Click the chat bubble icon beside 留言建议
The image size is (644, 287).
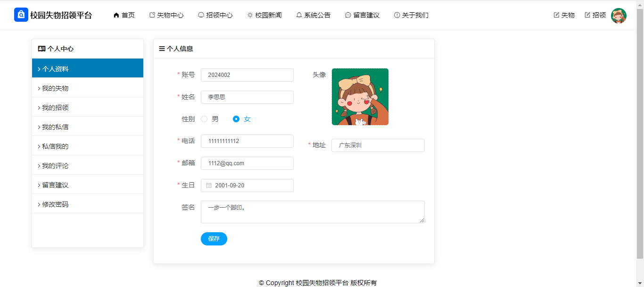[x=348, y=15]
